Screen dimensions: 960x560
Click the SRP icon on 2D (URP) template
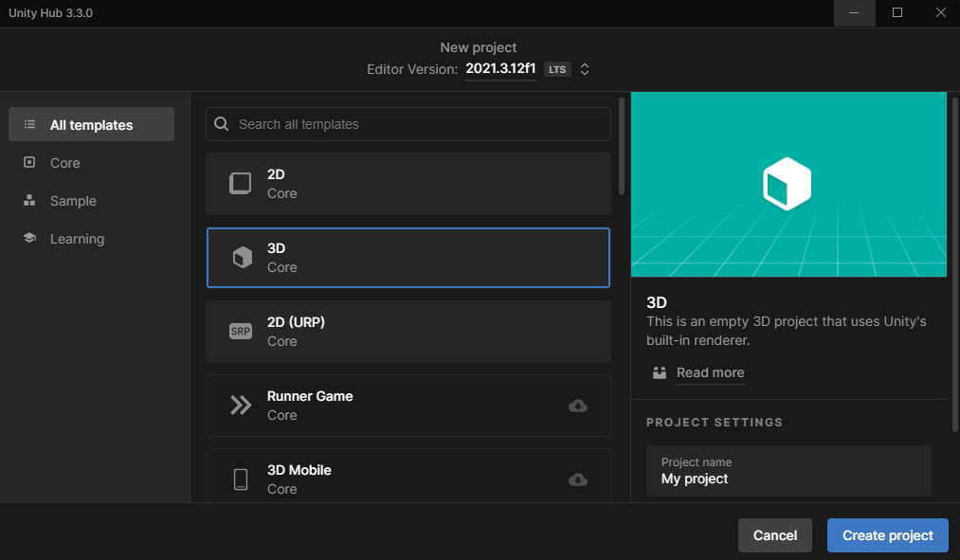pyautogui.click(x=240, y=331)
